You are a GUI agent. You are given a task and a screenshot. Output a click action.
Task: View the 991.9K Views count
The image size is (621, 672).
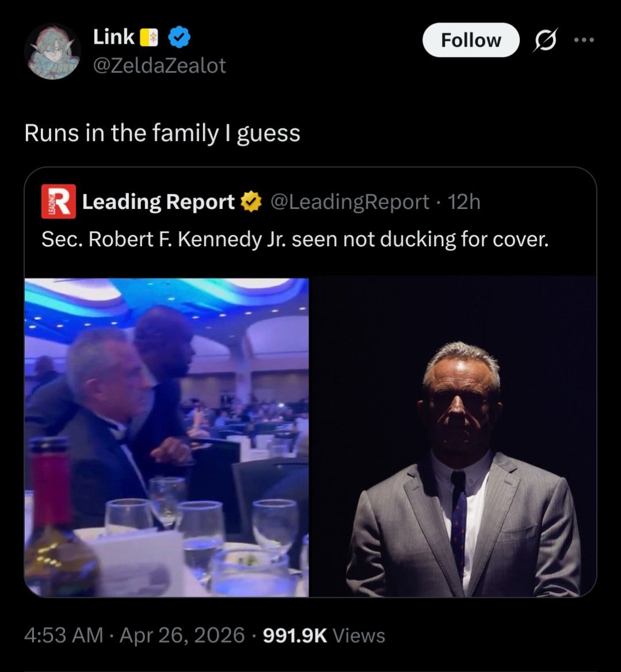(x=323, y=635)
